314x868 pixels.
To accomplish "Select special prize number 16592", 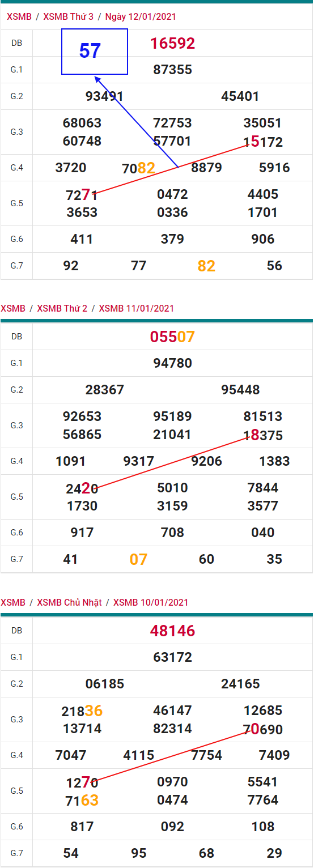I will pos(173,44).
